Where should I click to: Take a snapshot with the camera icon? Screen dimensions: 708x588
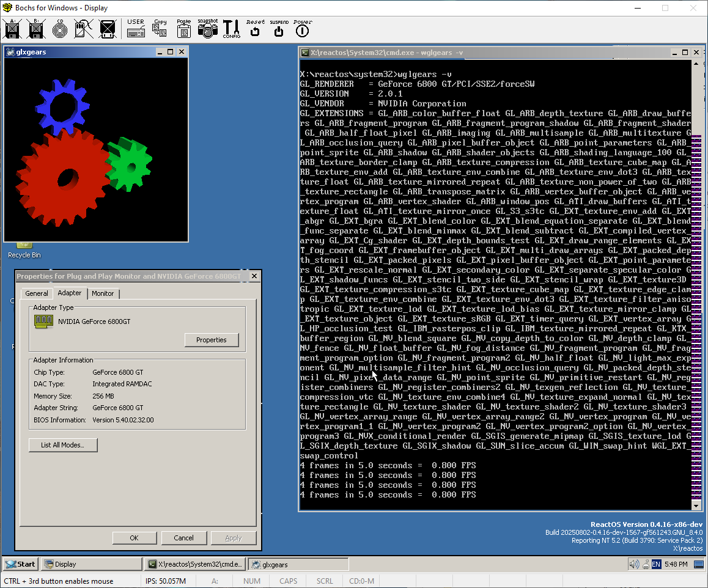(208, 29)
